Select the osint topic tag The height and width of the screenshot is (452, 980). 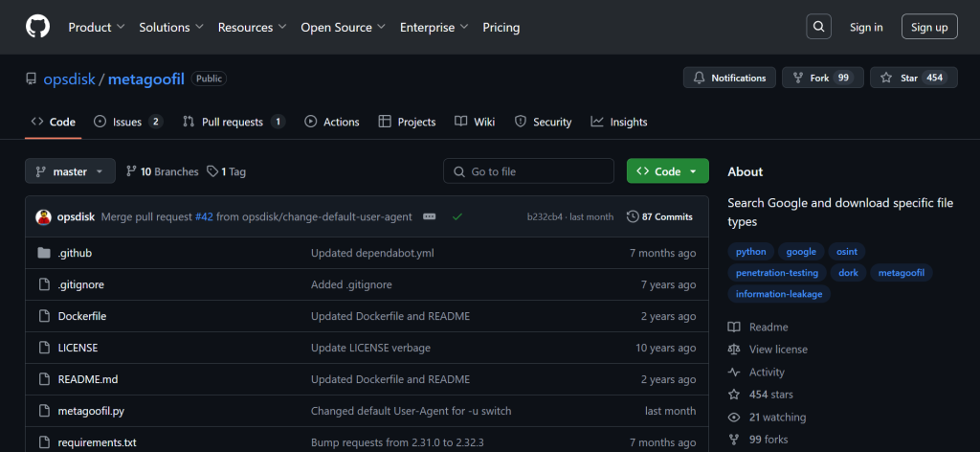(847, 252)
